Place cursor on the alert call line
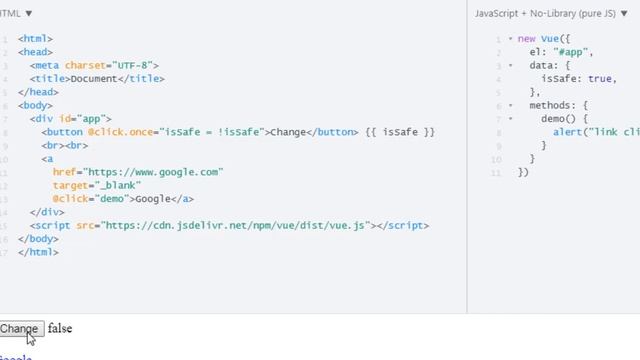This screenshot has height=360, width=640. coord(596,132)
